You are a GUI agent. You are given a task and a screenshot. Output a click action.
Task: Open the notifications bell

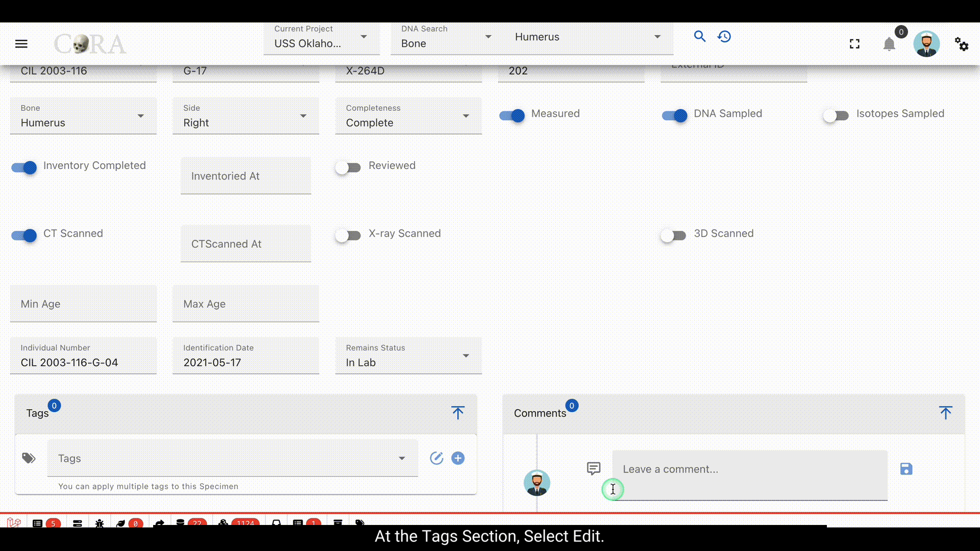889,44
